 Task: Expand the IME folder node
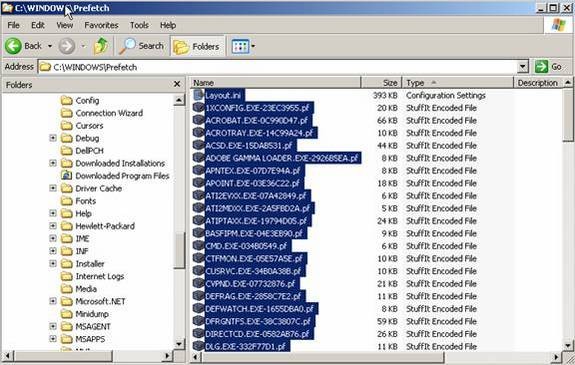(53, 238)
